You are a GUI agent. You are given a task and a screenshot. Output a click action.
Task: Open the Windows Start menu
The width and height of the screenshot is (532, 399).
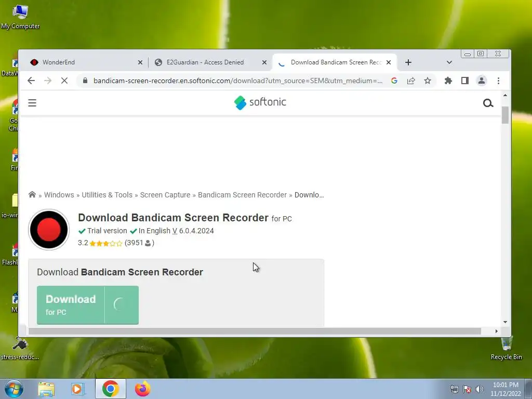pyautogui.click(x=14, y=389)
